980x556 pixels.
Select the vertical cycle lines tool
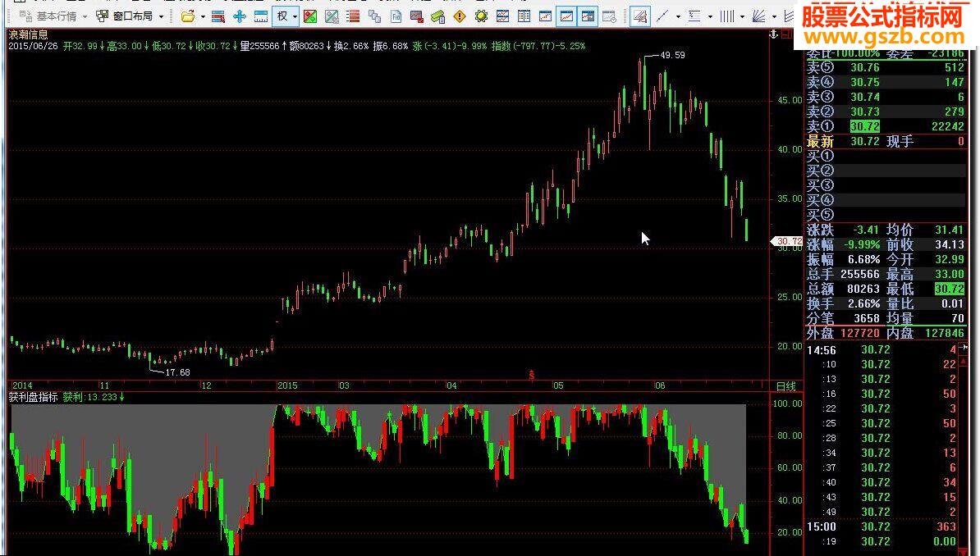[x=727, y=16]
